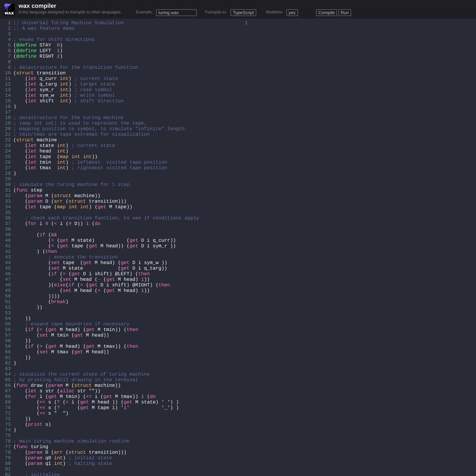Click the "(param M (struct machine))" line
The height and width of the screenshot is (476, 476).
click(62, 196)
